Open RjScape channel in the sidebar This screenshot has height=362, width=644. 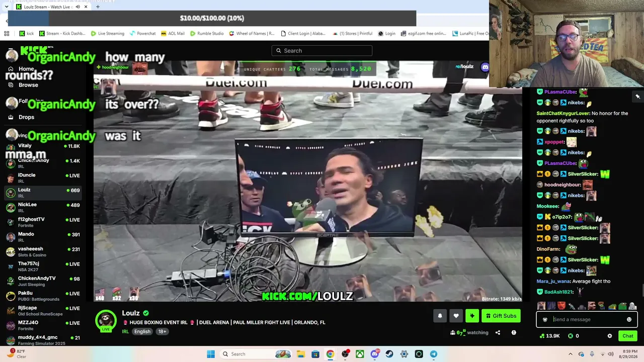click(43, 310)
